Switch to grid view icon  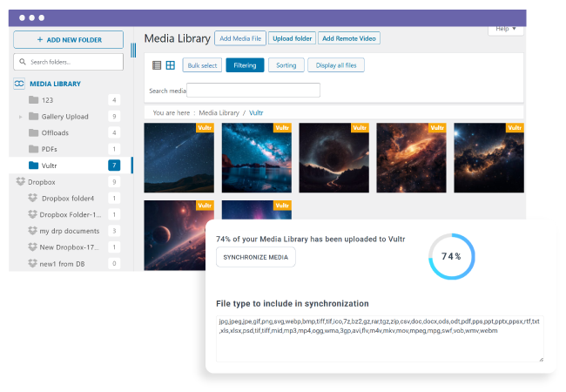click(171, 65)
